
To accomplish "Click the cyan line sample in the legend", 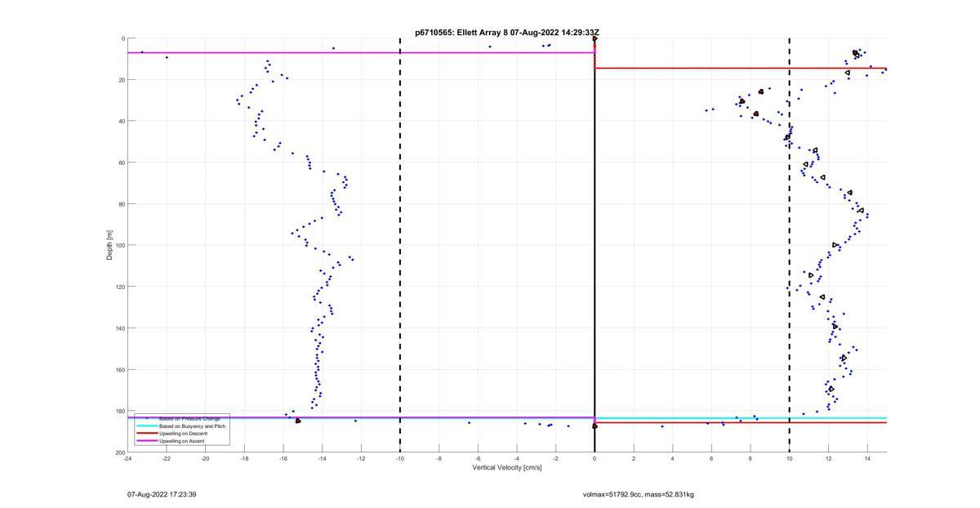I will pyautogui.click(x=146, y=426).
